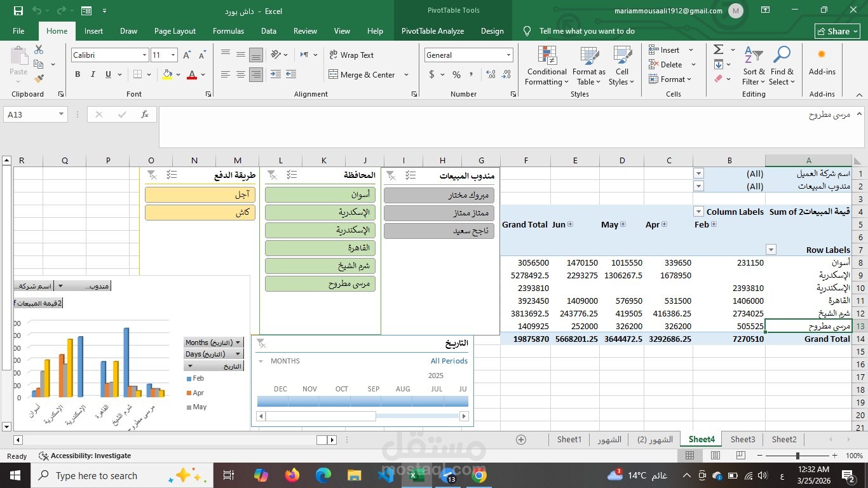Toggle multi-select on طريقة الدفع slicer
The image size is (868, 488).
(x=172, y=175)
